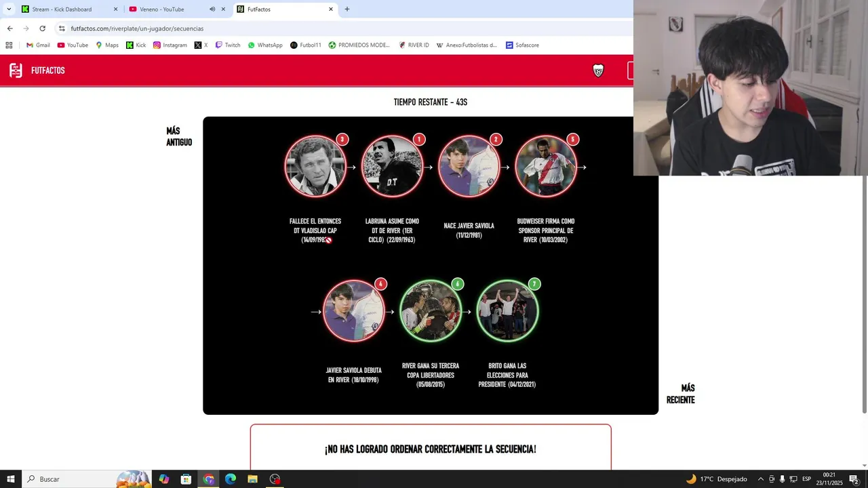This screenshot has height=488, width=868.
Task: Click the 'MÁS RECIENTE' label
Action: point(681,394)
